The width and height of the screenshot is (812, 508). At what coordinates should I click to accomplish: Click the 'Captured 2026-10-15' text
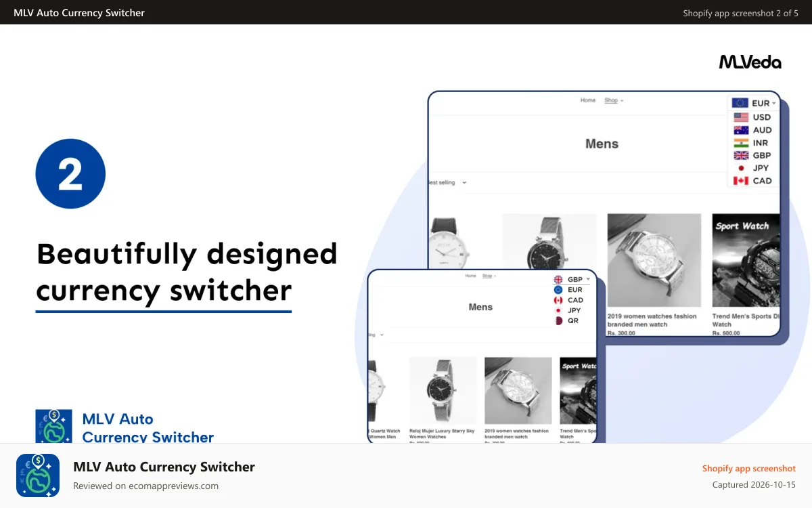tap(754, 485)
